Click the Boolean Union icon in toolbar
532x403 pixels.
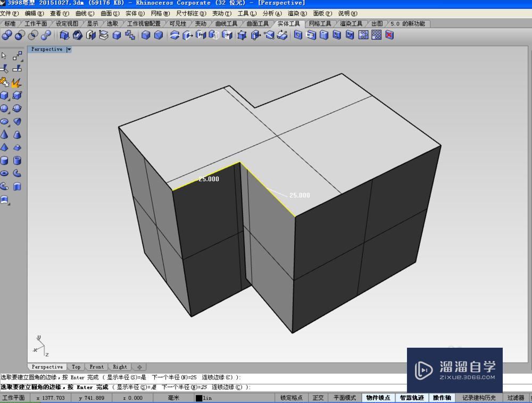point(7,35)
